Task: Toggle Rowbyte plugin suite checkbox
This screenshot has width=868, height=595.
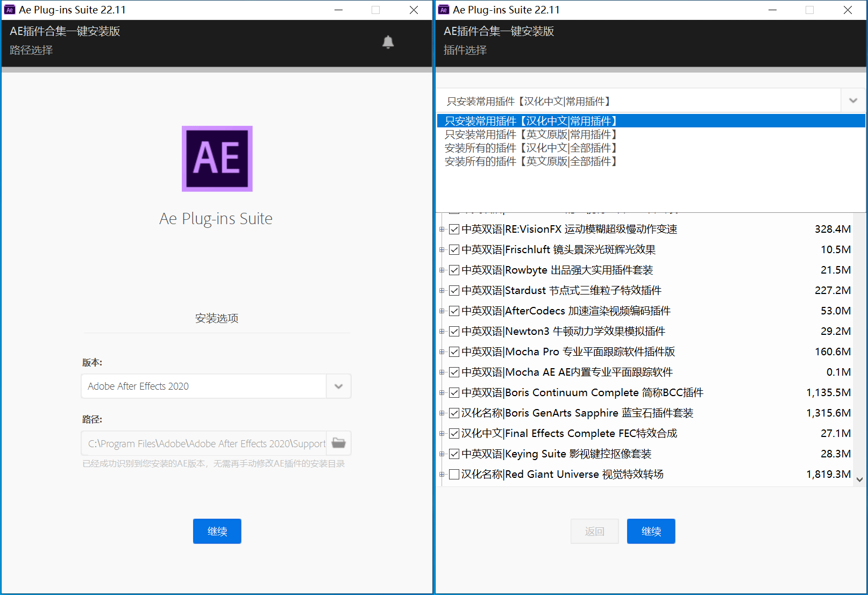Action: (x=454, y=270)
